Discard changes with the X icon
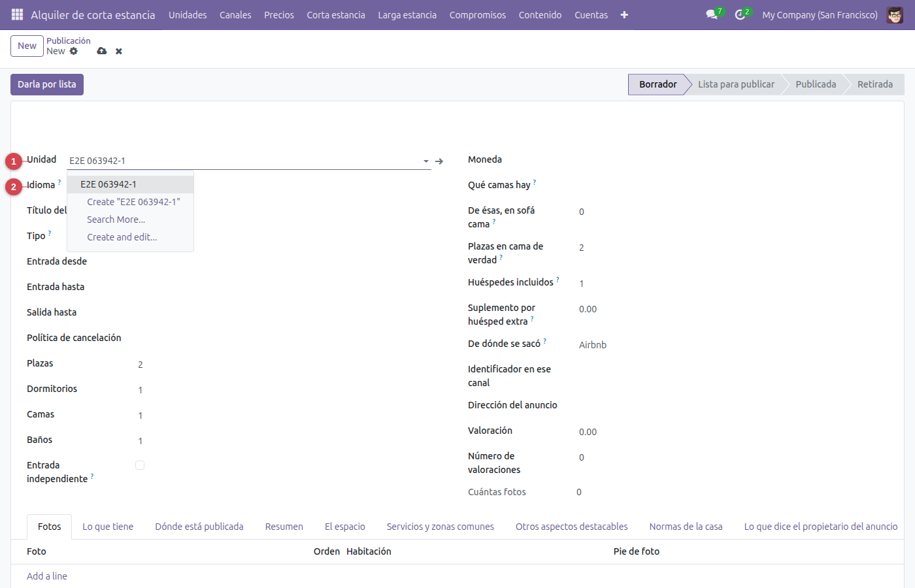Image resolution: width=915 pixels, height=588 pixels. (119, 51)
